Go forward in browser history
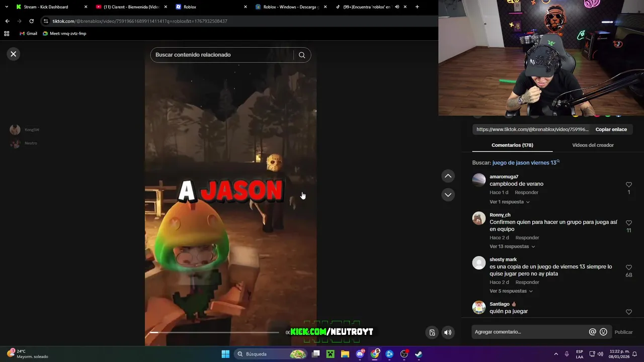 pyautogui.click(x=19, y=21)
